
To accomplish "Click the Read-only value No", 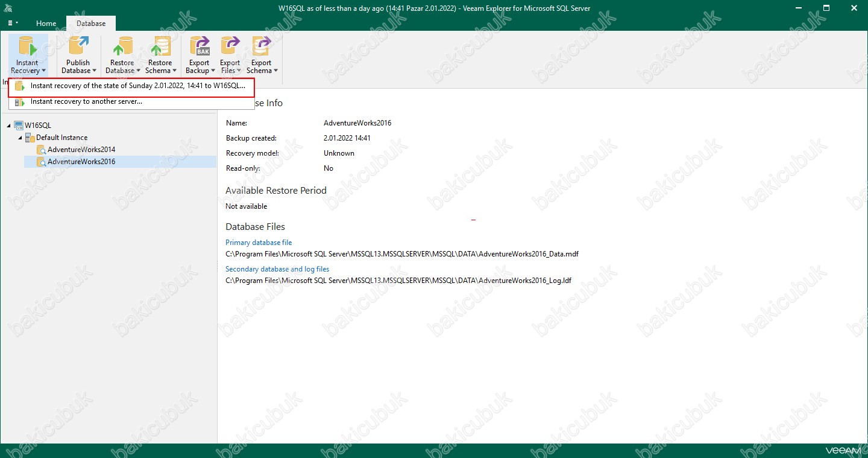I will coord(329,168).
